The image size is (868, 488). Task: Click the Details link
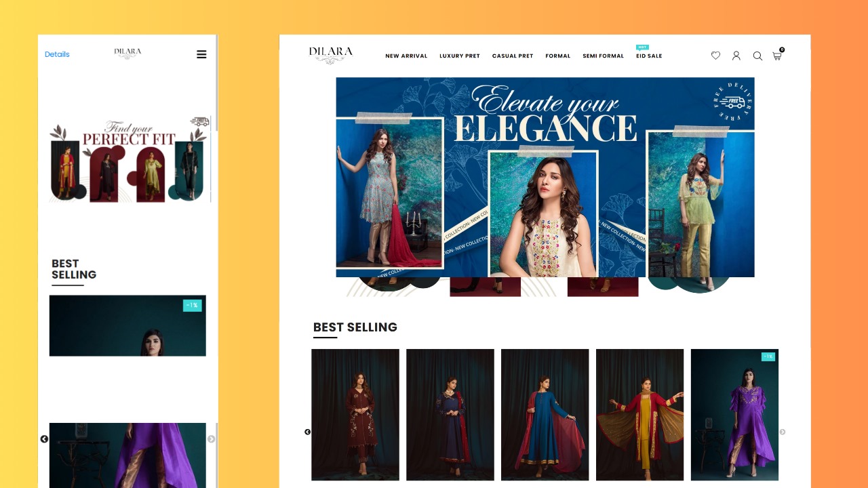tap(57, 54)
